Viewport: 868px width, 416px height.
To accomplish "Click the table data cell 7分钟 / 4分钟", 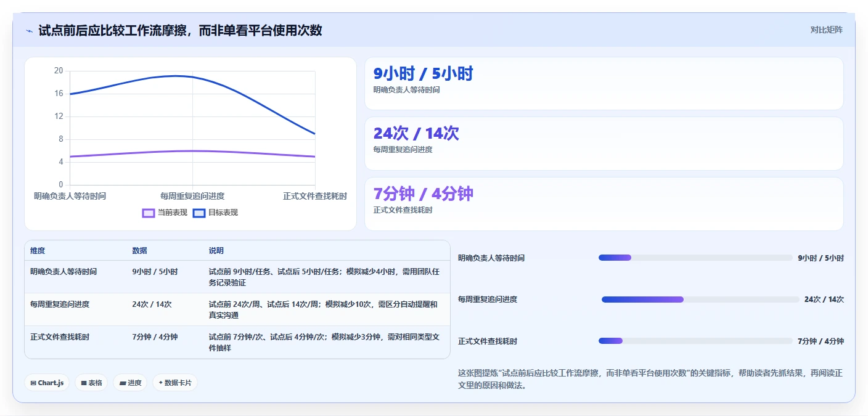I will [155, 337].
